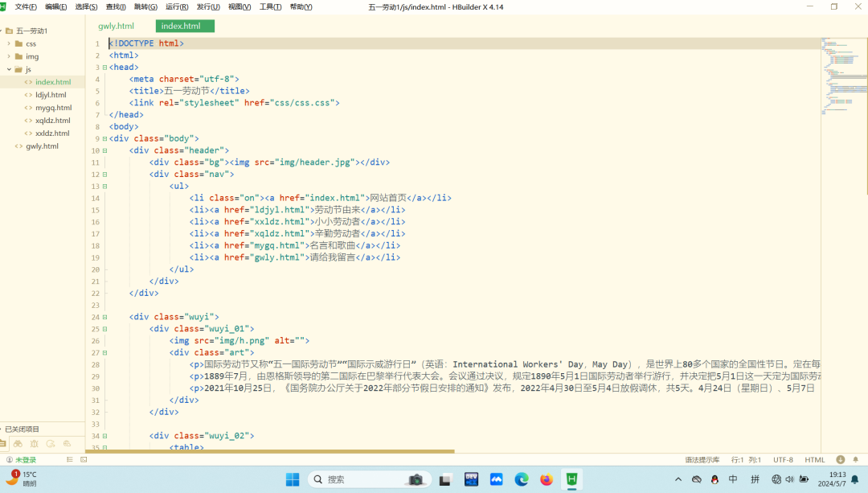Toggle the fold marker on line 13 ul
Screen dimensions: 868x493
pyautogui.click(x=104, y=187)
